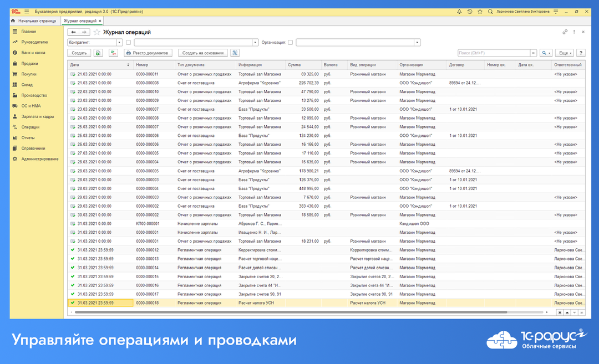Open the notifications bell icon

(x=459, y=11)
